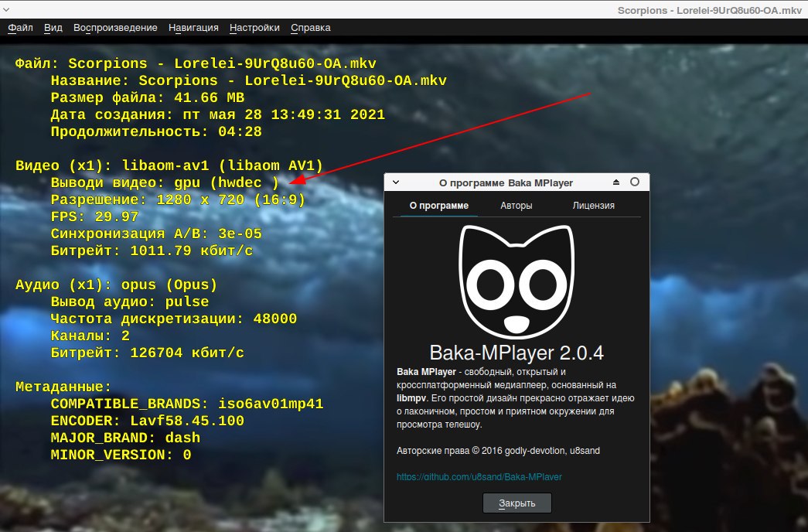Click the About dialog shade-up arrow icon
Screen dimensions: 808x532
click(616, 182)
